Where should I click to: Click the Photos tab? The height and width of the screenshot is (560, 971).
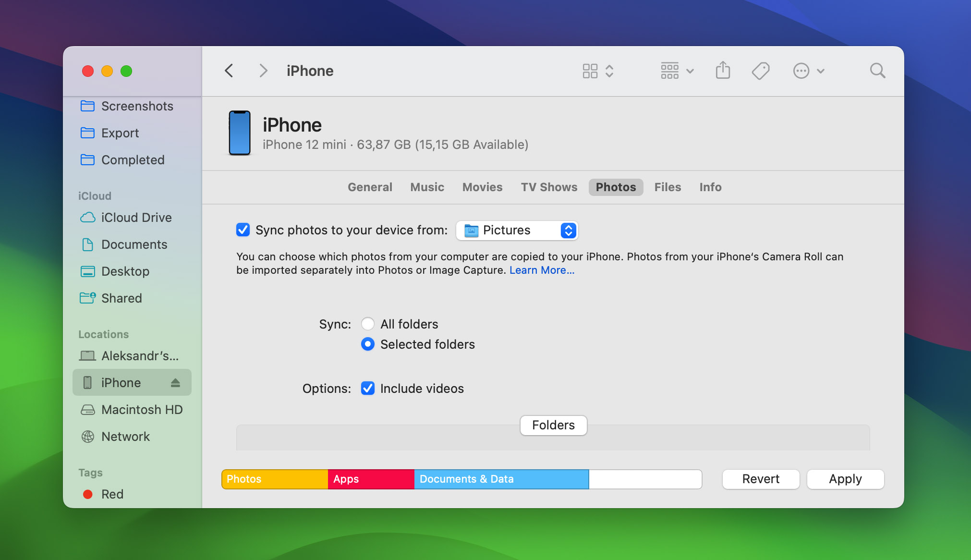click(616, 187)
